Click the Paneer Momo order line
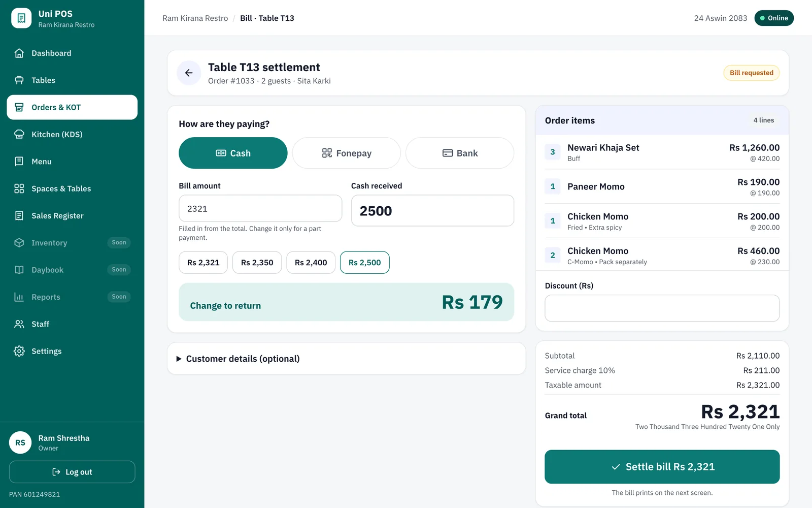The image size is (812, 508). 662,186
